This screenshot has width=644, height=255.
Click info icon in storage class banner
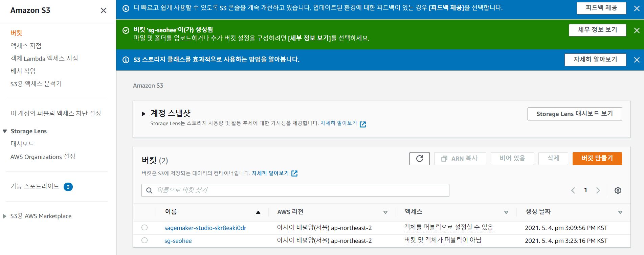(x=126, y=60)
